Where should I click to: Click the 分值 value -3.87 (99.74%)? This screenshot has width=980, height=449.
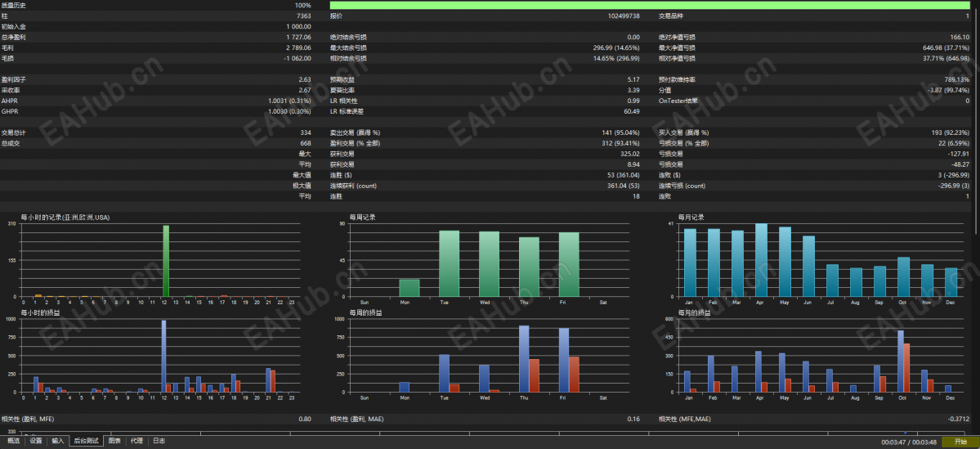tap(949, 90)
